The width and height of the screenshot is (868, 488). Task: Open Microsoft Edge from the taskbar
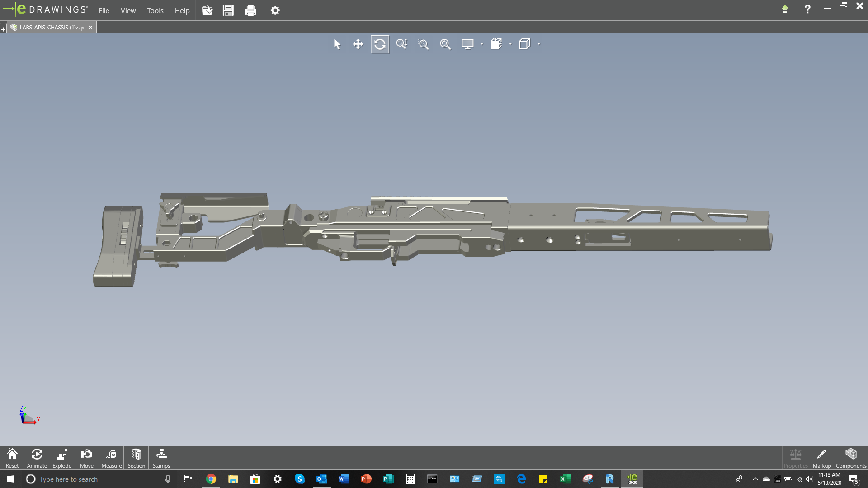point(521,479)
